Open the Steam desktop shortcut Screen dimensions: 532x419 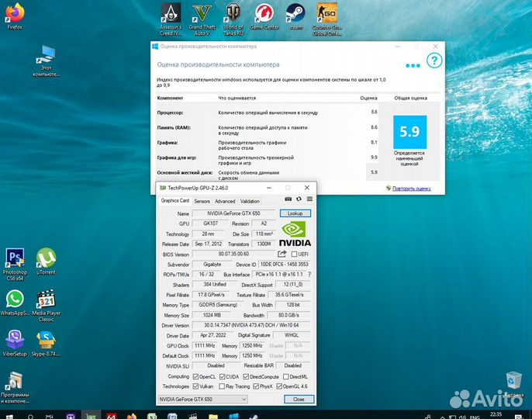(295, 17)
